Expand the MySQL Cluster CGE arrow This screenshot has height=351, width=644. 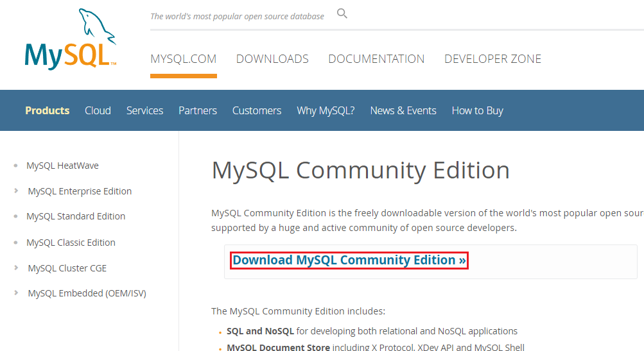click(x=16, y=268)
